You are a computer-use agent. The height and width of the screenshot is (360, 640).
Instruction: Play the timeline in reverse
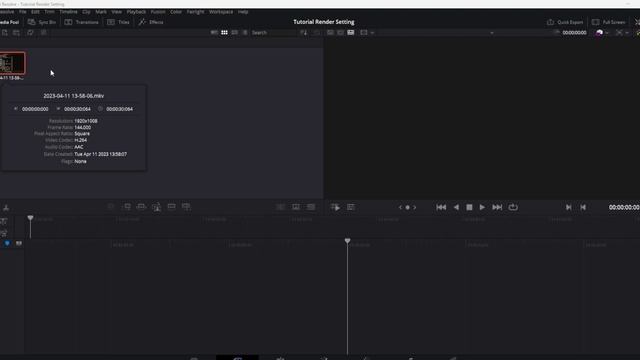pyautogui.click(x=456, y=207)
